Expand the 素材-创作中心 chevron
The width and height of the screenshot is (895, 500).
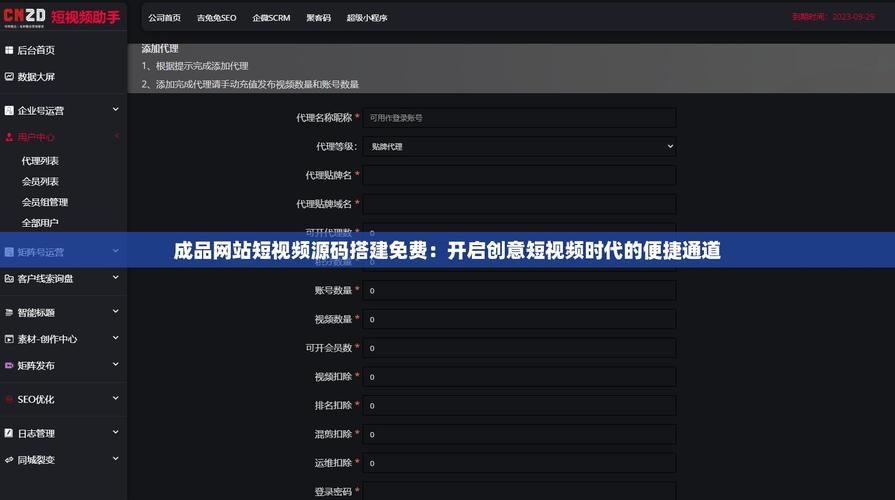(x=116, y=338)
